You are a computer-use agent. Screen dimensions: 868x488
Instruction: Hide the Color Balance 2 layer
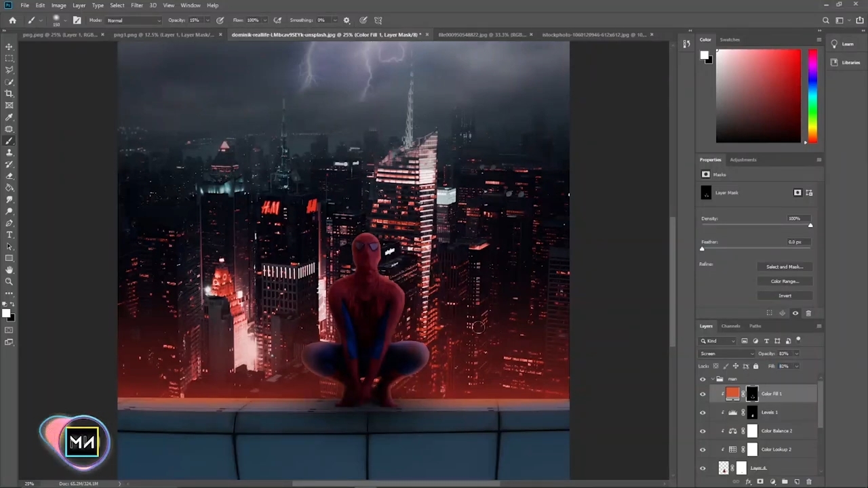point(703,431)
